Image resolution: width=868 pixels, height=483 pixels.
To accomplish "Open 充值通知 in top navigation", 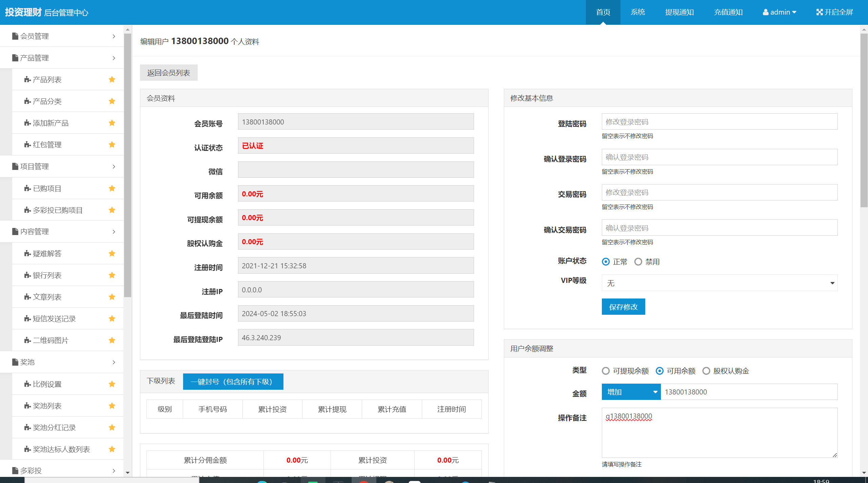I will 728,12.
